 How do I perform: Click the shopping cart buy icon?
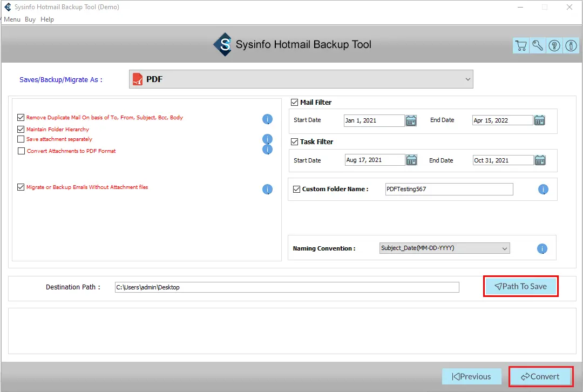pos(520,46)
